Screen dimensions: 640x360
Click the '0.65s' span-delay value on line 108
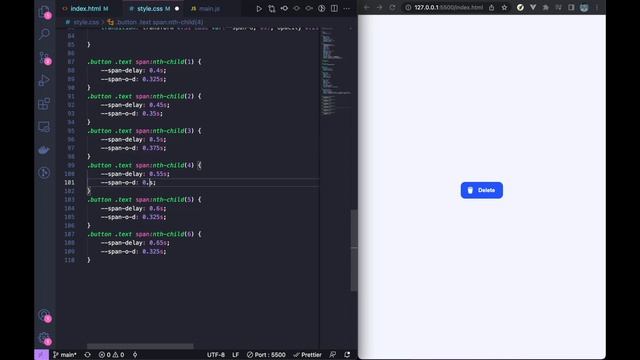point(159,243)
